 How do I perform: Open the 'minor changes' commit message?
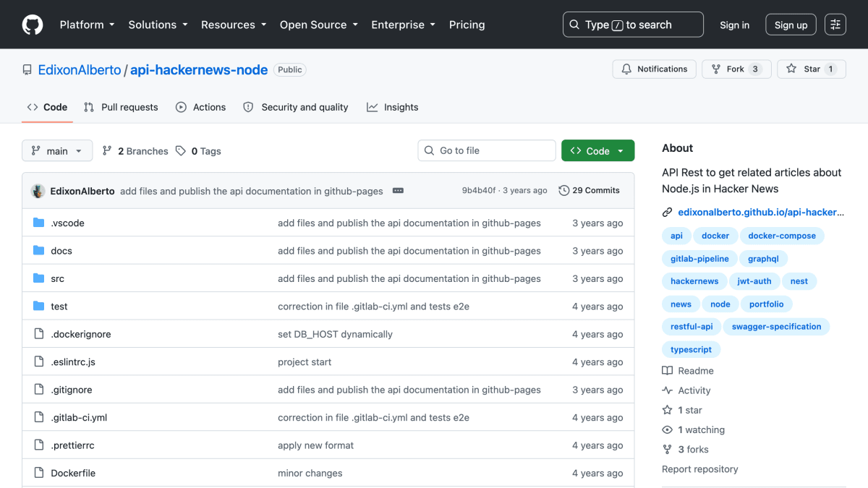point(310,474)
